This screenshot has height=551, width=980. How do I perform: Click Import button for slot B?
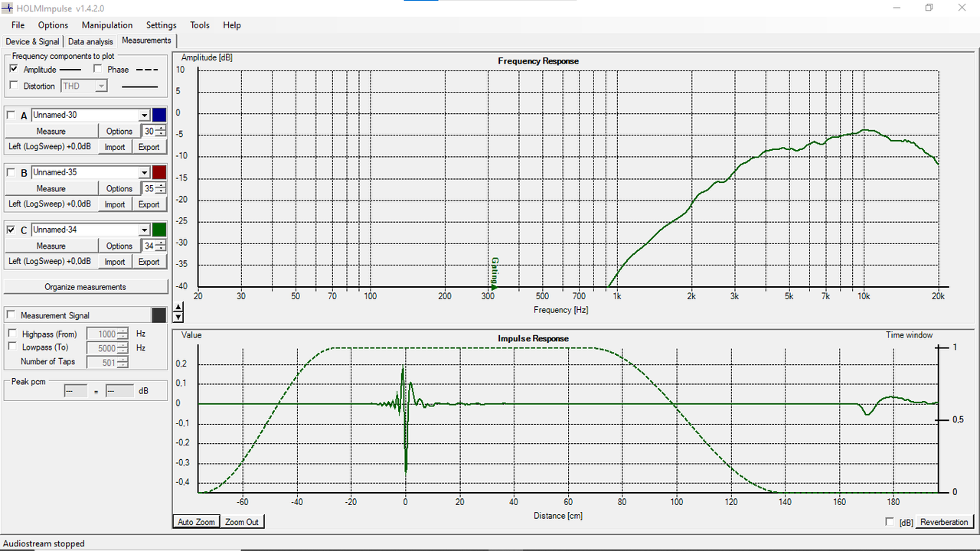pyautogui.click(x=115, y=204)
